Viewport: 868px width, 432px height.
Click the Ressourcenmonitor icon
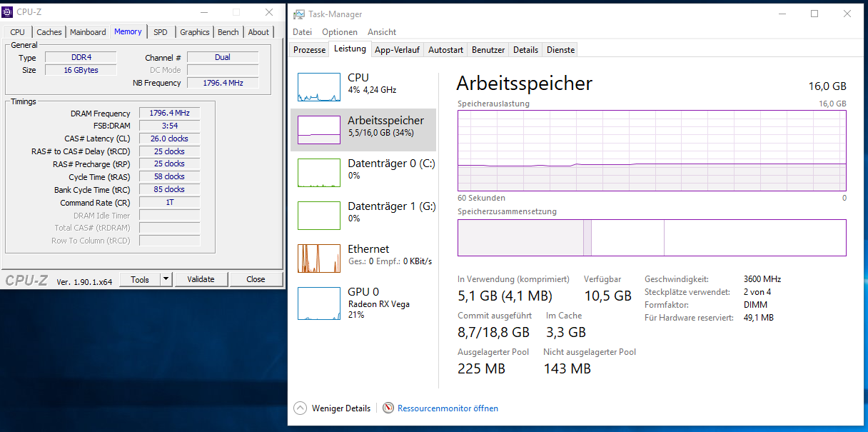click(388, 408)
